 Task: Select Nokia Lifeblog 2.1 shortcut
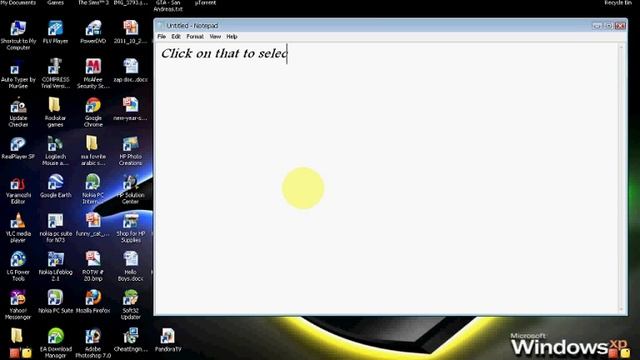click(x=56, y=260)
